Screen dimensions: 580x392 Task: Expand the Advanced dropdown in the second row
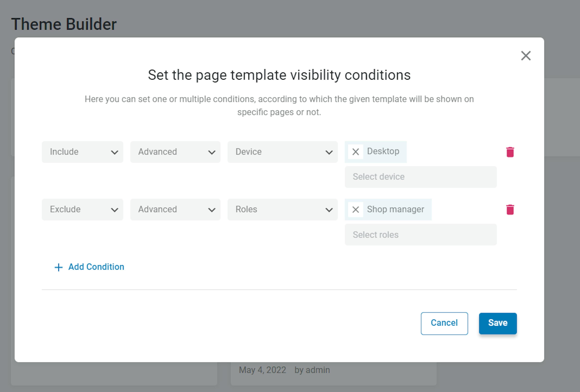coord(175,210)
